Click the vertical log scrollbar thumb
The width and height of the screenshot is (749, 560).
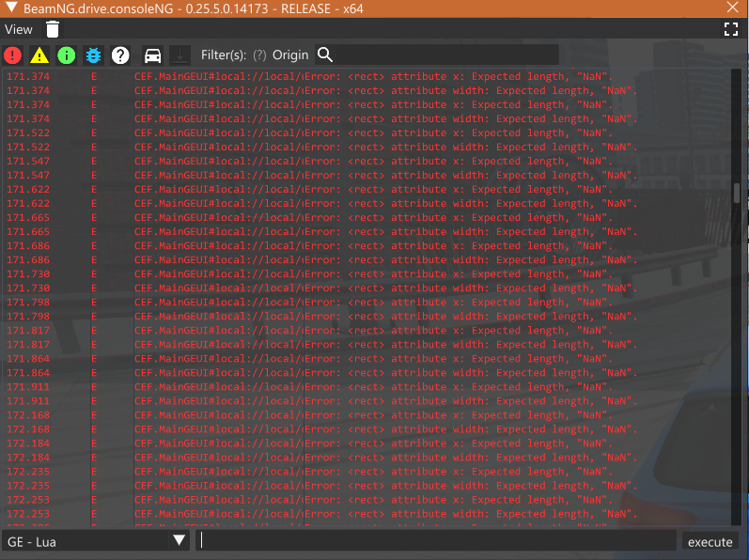click(737, 193)
